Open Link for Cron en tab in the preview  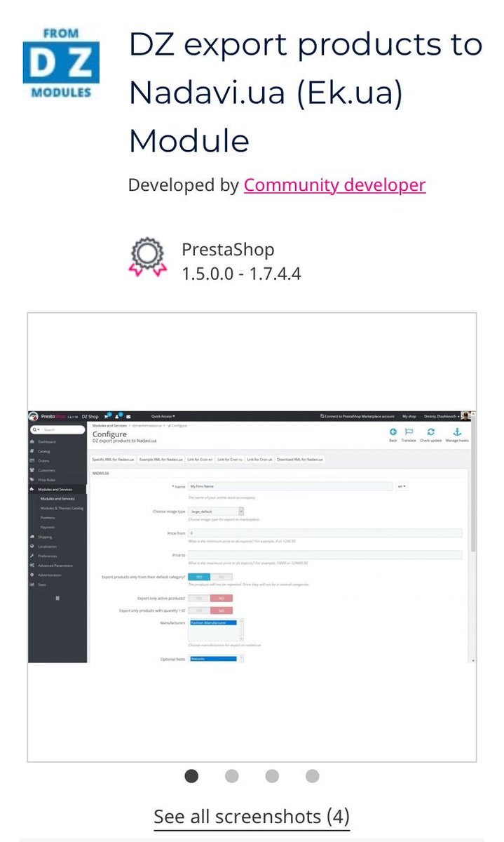(x=200, y=459)
